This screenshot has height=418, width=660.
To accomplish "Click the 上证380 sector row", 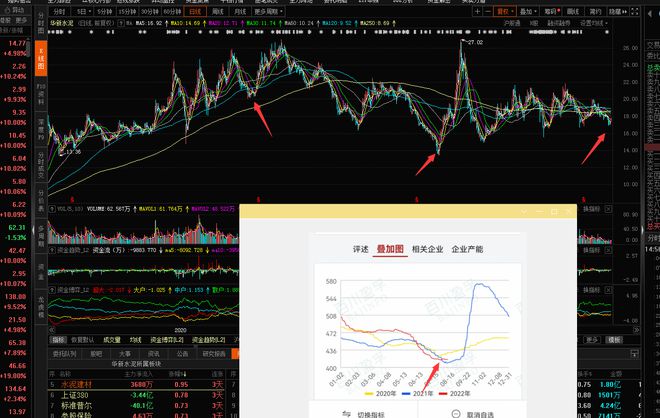I will [x=138, y=395].
